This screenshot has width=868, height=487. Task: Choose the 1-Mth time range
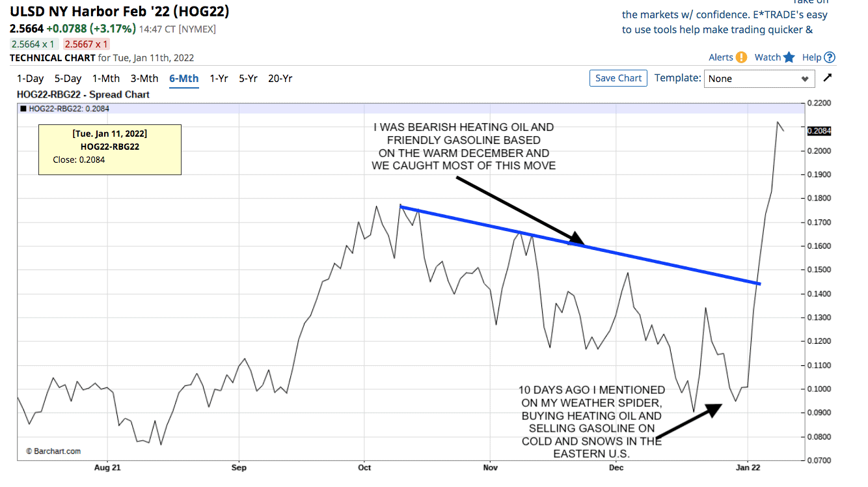click(106, 78)
